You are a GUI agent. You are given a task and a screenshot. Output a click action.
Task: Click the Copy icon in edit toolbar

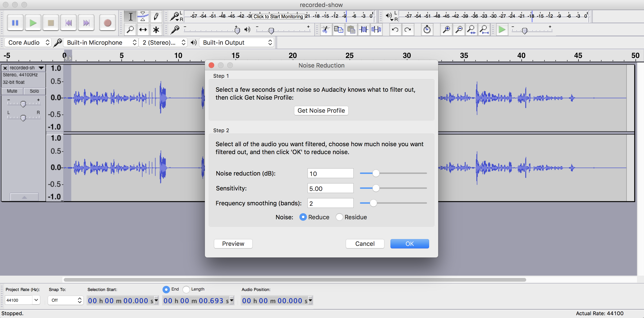click(x=339, y=30)
